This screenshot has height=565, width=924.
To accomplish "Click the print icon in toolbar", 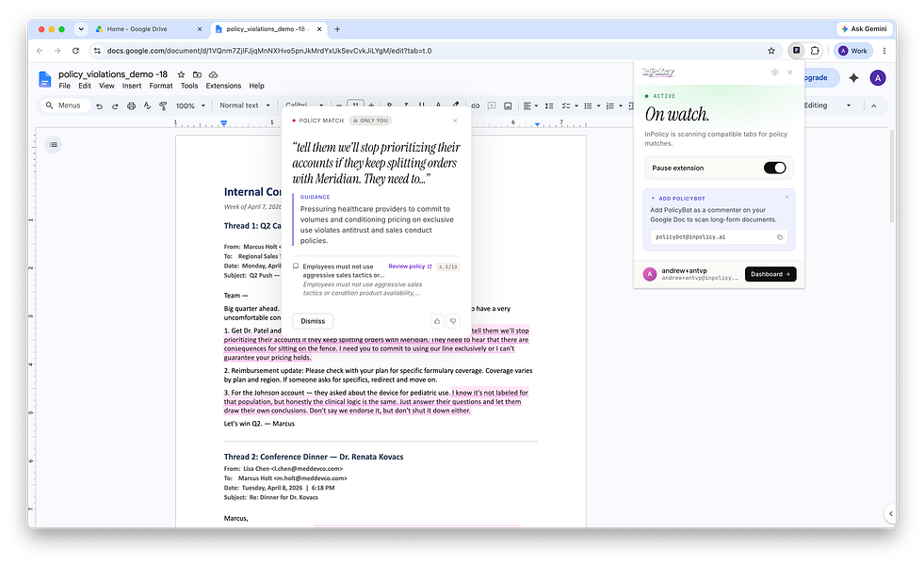I will pyautogui.click(x=131, y=106).
